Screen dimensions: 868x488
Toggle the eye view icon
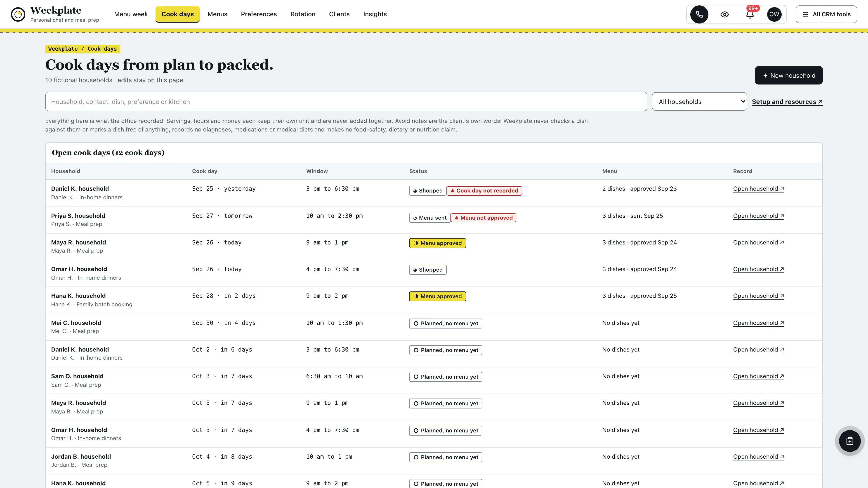(x=724, y=14)
